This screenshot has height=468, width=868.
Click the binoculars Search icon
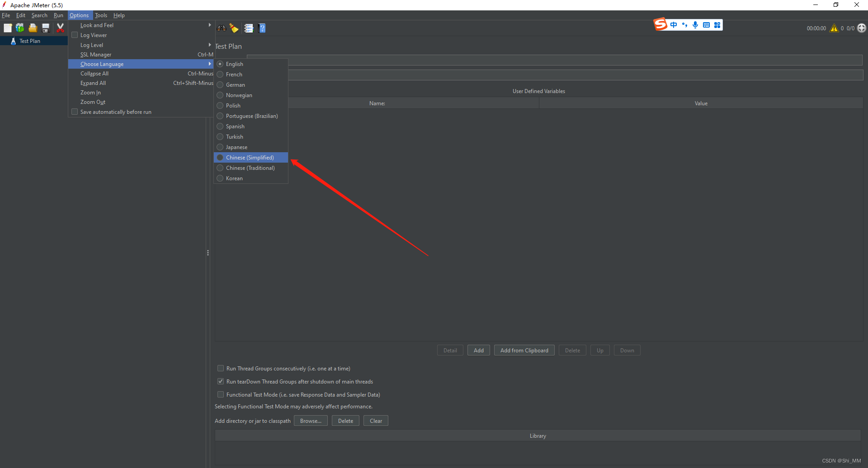coord(221,28)
